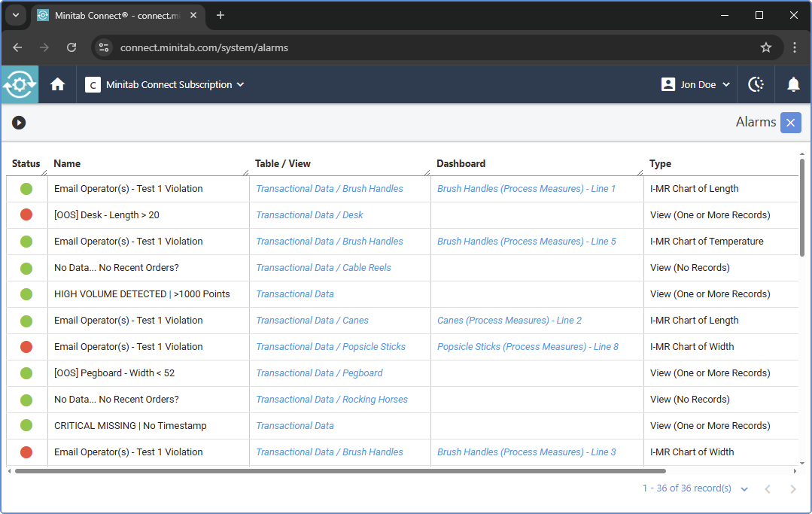Click red status for Popsicle Sticks alarm
Screen dimensions: 812x514
click(26, 347)
